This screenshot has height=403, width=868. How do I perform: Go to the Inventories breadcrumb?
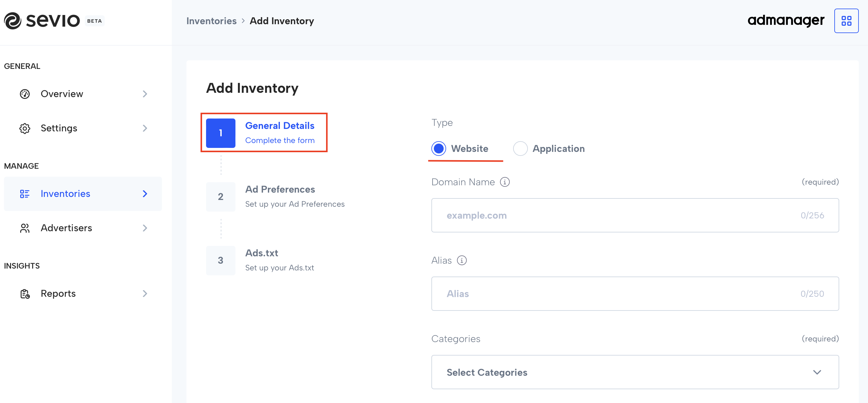[x=211, y=21]
